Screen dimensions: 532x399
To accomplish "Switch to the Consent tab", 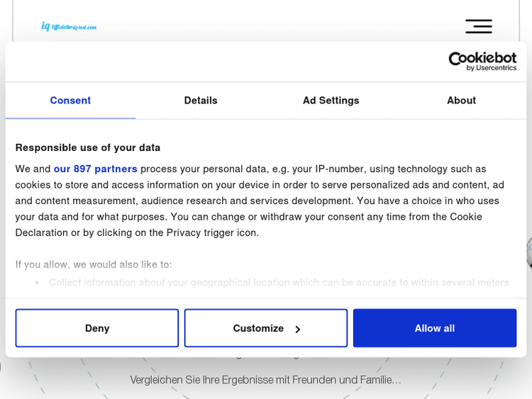I will (x=70, y=101).
